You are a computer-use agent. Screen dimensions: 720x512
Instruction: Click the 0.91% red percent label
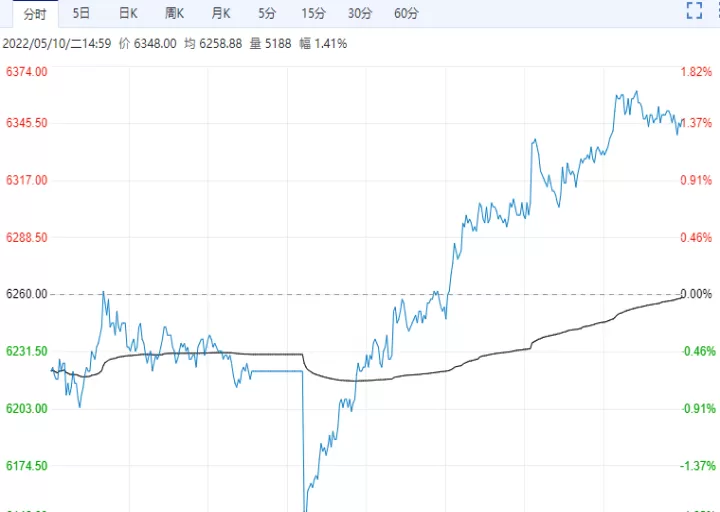(696, 180)
